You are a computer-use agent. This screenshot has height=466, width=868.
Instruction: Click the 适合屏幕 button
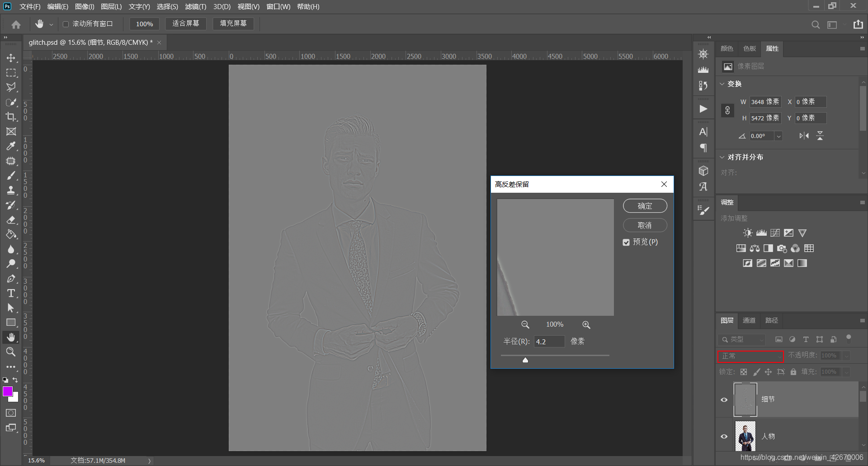pyautogui.click(x=185, y=24)
